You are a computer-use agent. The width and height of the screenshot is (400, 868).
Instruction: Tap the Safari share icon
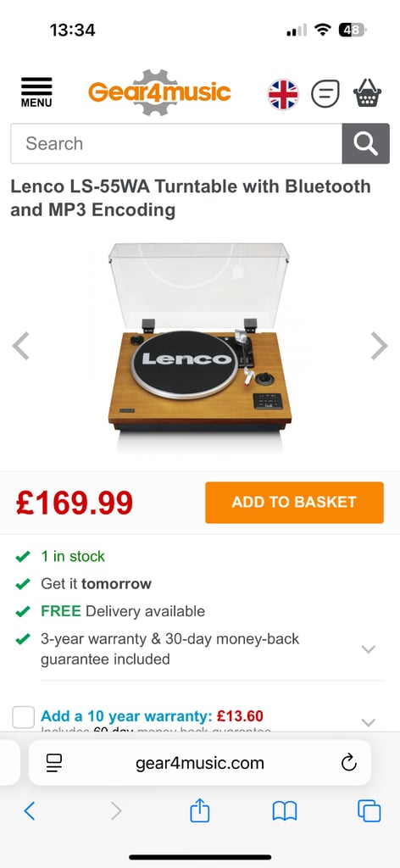[200, 811]
